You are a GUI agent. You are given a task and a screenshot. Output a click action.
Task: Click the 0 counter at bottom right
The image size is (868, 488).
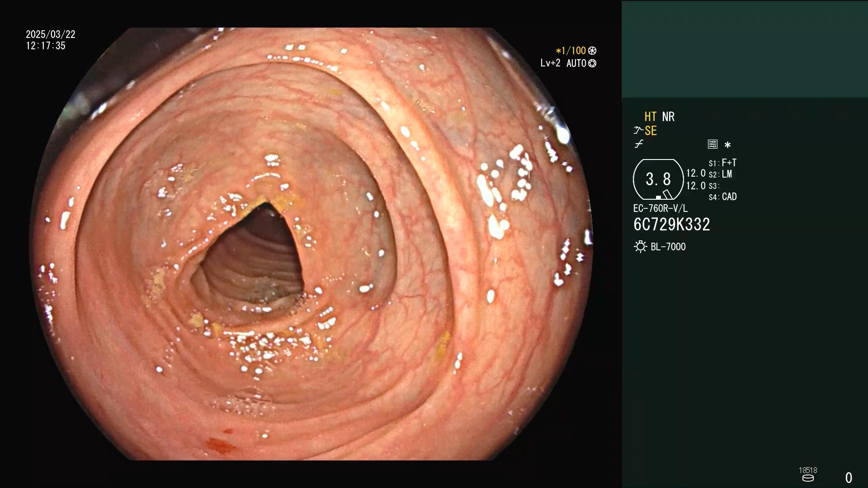849,478
